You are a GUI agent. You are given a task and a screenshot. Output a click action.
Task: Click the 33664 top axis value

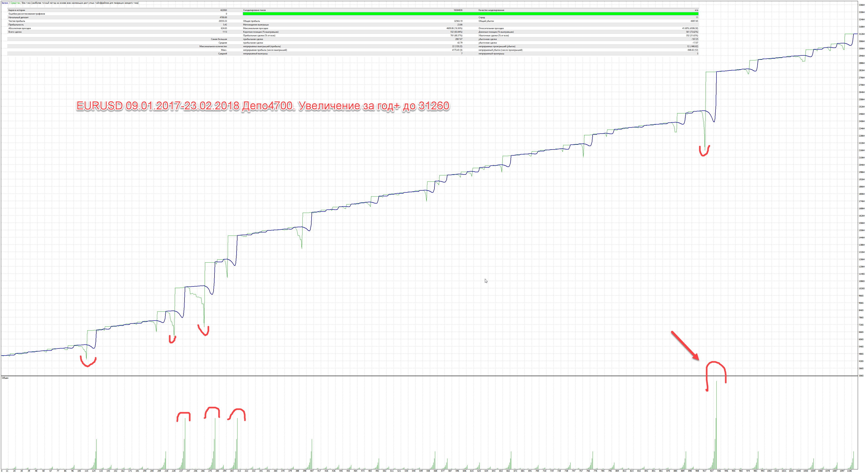tap(862, 5)
